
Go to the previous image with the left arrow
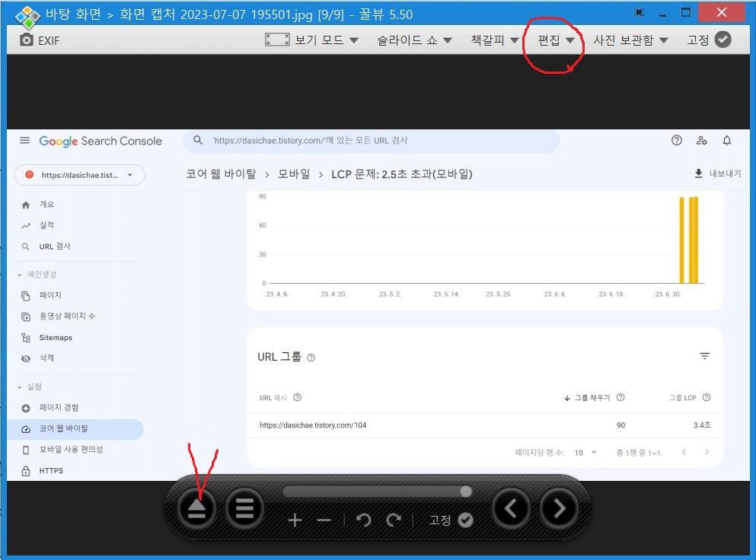(511, 508)
